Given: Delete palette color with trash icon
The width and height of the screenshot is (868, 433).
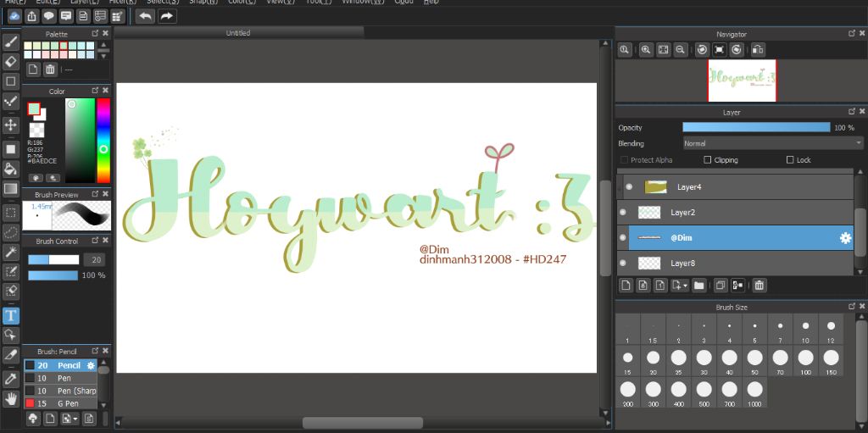Looking at the screenshot, I should [50, 69].
